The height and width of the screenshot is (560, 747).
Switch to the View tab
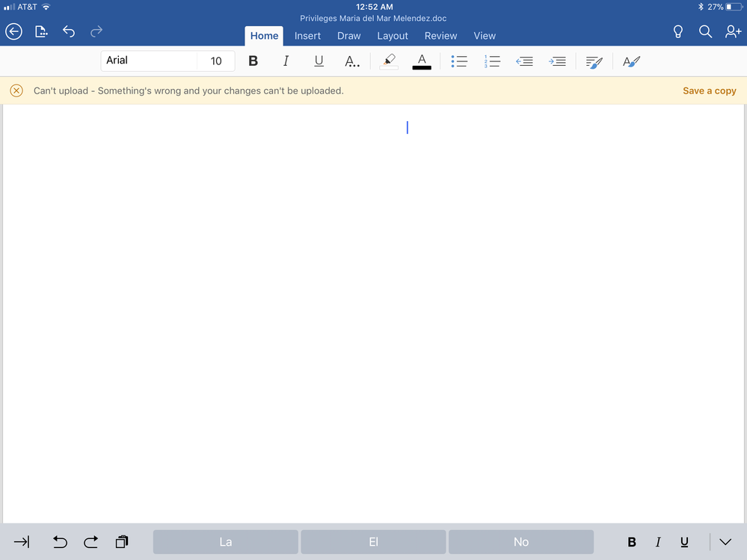point(485,36)
